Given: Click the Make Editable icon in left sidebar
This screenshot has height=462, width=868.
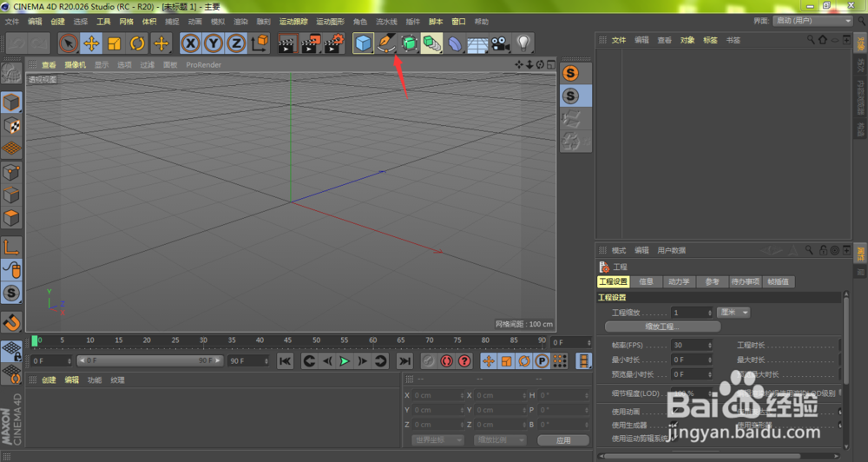Looking at the screenshot, I should (x=11, y=73).
